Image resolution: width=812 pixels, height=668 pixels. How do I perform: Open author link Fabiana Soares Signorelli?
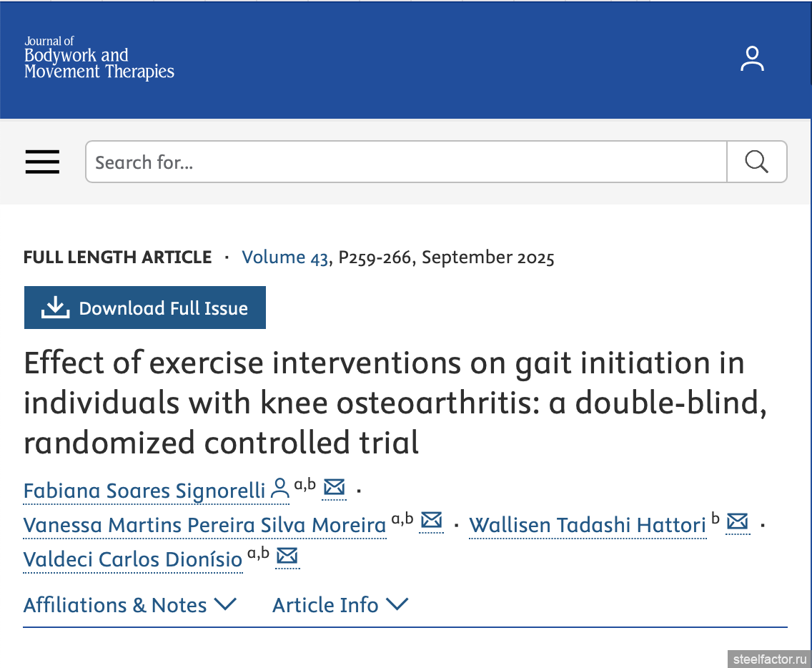click(144, 491)
